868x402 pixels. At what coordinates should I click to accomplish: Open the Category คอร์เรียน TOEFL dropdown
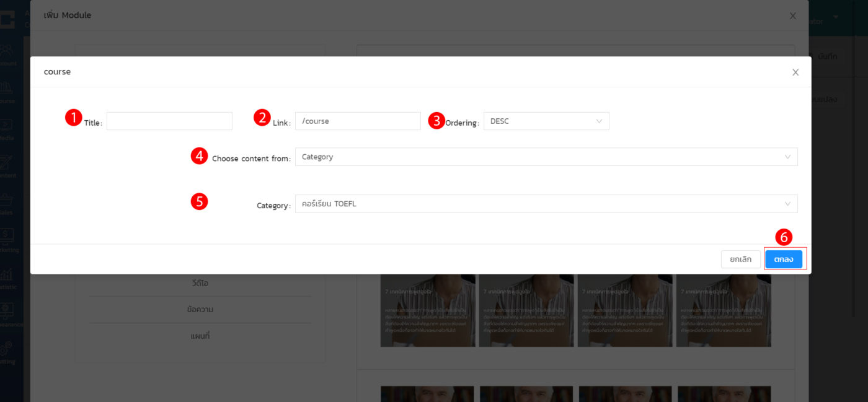(x=546, y=204)
